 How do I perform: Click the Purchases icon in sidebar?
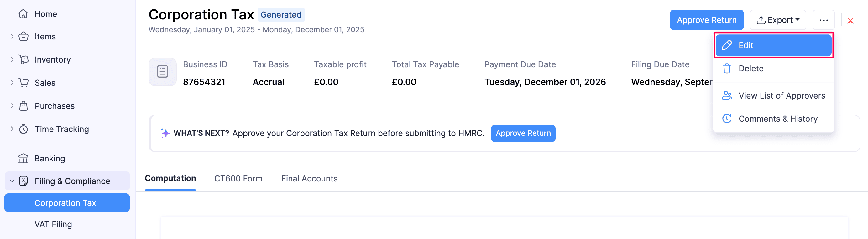coord(23,106)
